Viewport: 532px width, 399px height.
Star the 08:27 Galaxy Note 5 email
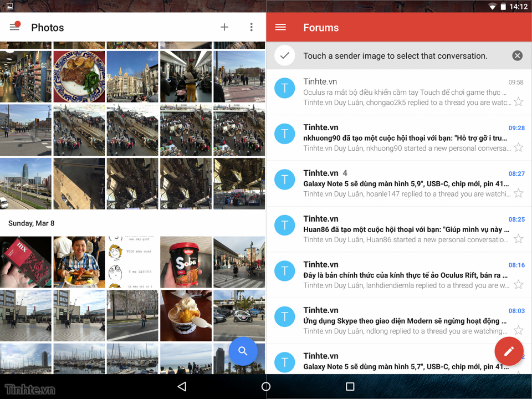[x=518, y=193]
